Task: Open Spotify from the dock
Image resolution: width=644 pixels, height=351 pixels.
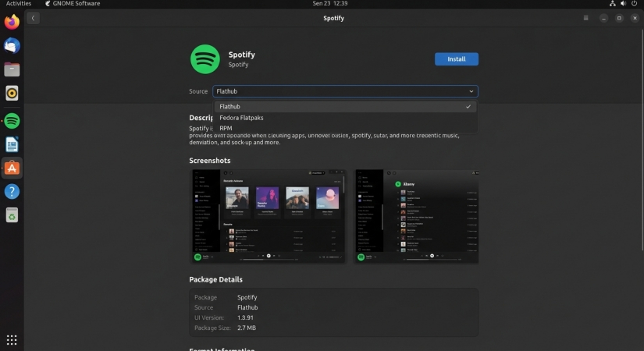Action: click(x=12, y=121)
